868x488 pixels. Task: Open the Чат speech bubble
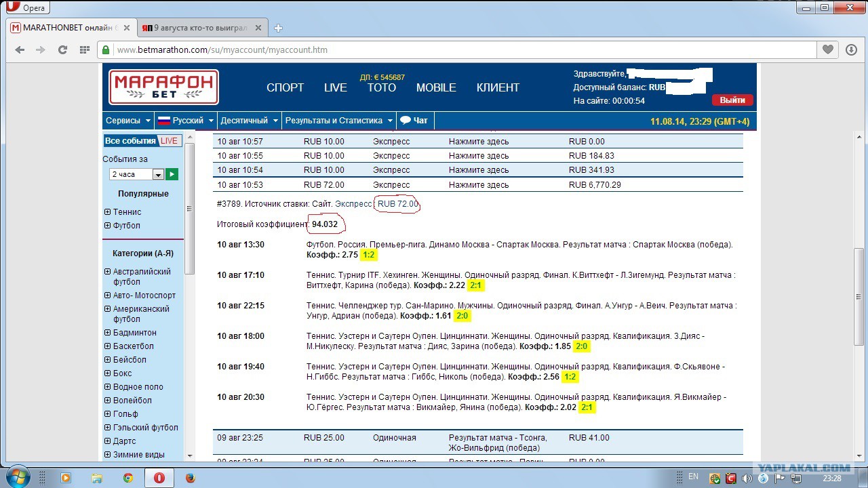pos(414,120)
